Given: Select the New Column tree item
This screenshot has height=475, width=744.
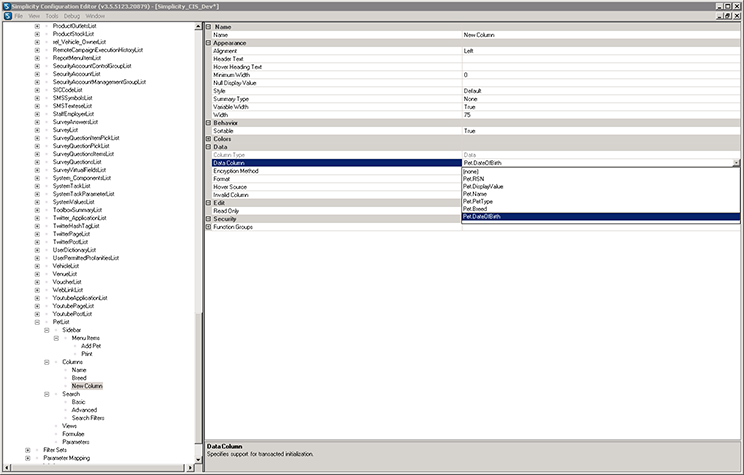Looking at the screenshot, I should click(87, 386).
